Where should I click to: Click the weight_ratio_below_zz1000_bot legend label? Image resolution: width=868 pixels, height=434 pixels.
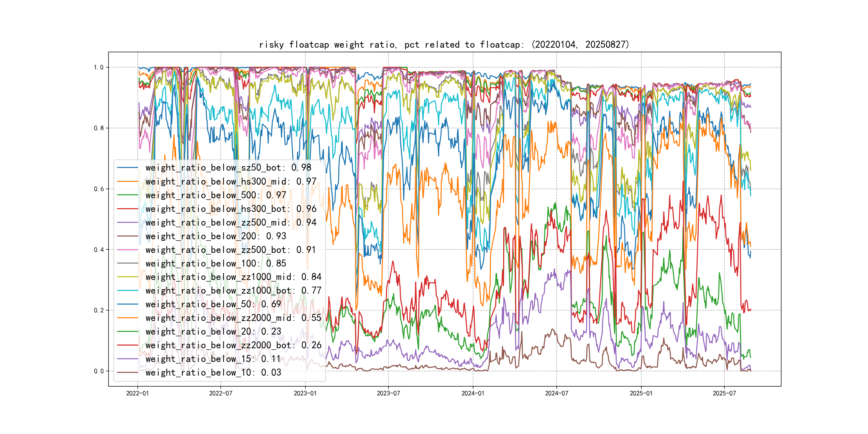coord(233,290)
